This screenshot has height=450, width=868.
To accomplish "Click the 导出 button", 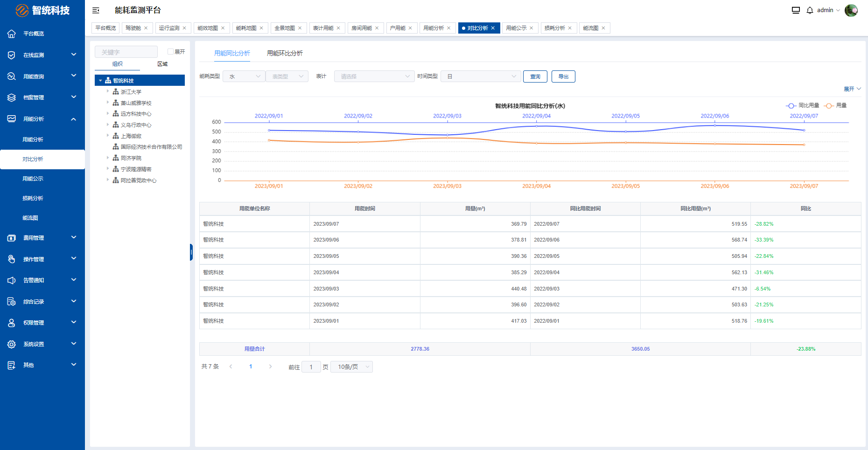I will click(x=563, y=76).
